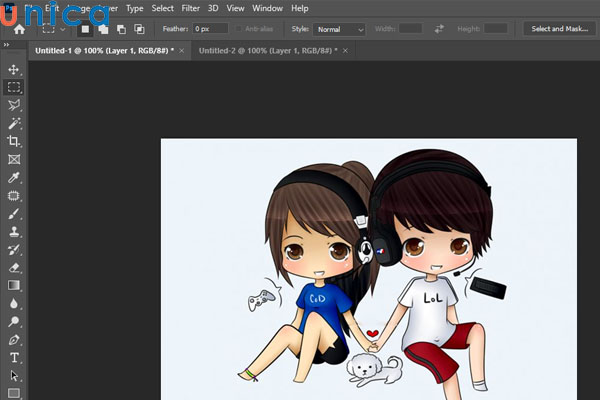Select the Brush tool
Image resolution: width=600 pixels, height=400 pixels.
pyautogui.click(x=14, y=213)
